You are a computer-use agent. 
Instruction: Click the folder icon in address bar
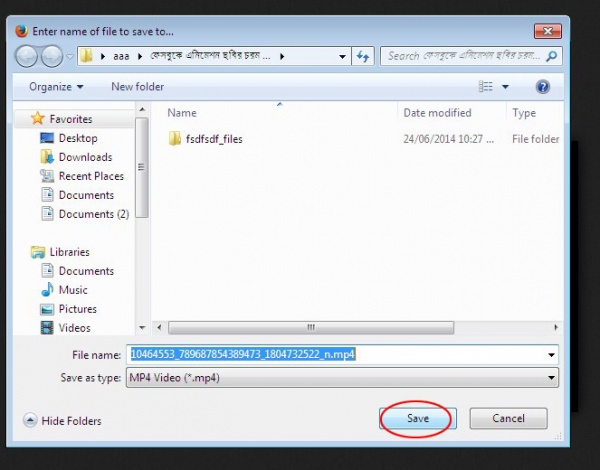click(86, 56)
